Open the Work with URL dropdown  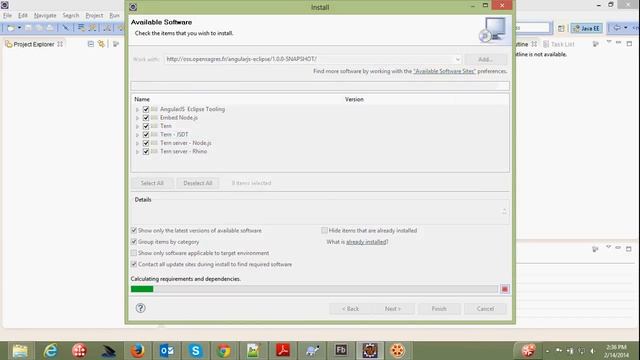pyautogui.click(x=457, y=60)
